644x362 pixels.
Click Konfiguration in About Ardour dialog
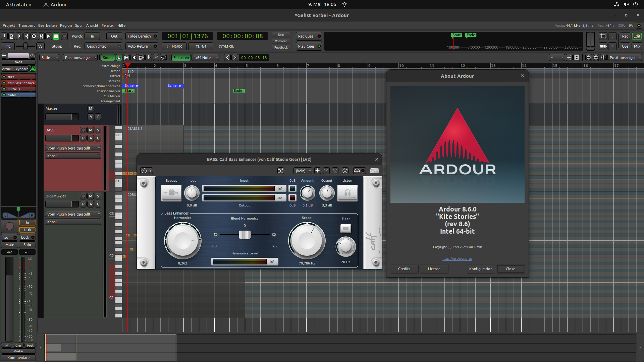481,269
